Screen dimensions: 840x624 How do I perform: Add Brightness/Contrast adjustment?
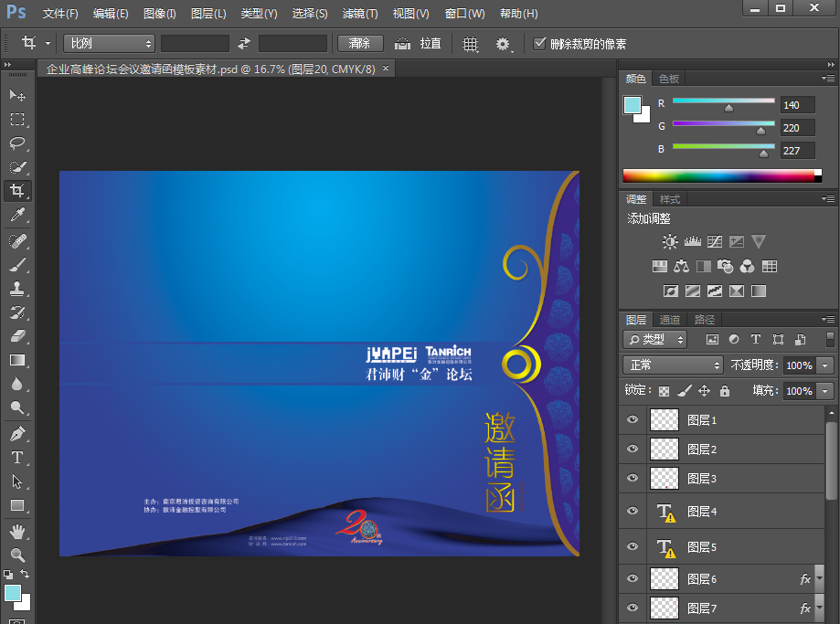(670, 241)
